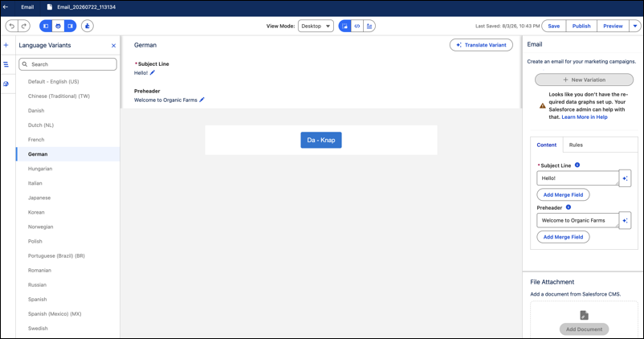The width and height of the screenshot is (644, 339).
Task: Edit subject line with pencil icon
Action: pyautogui.click(x=153, y=73)
